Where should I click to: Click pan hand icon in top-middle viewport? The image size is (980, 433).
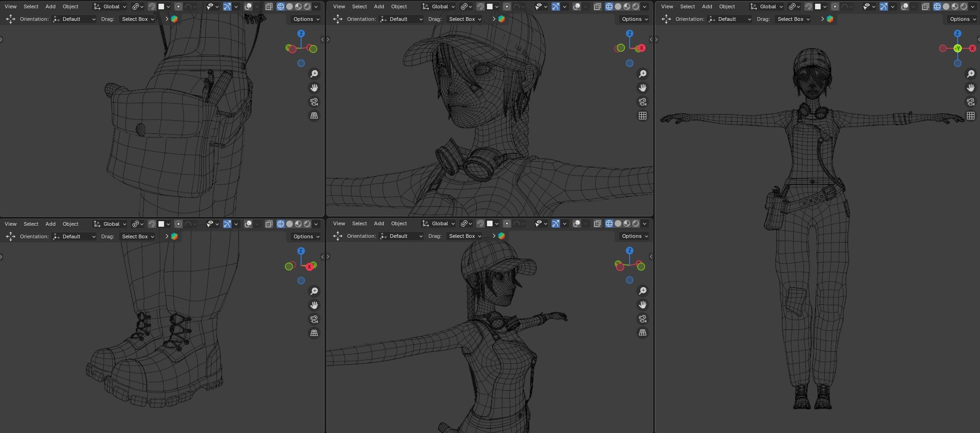643,88
